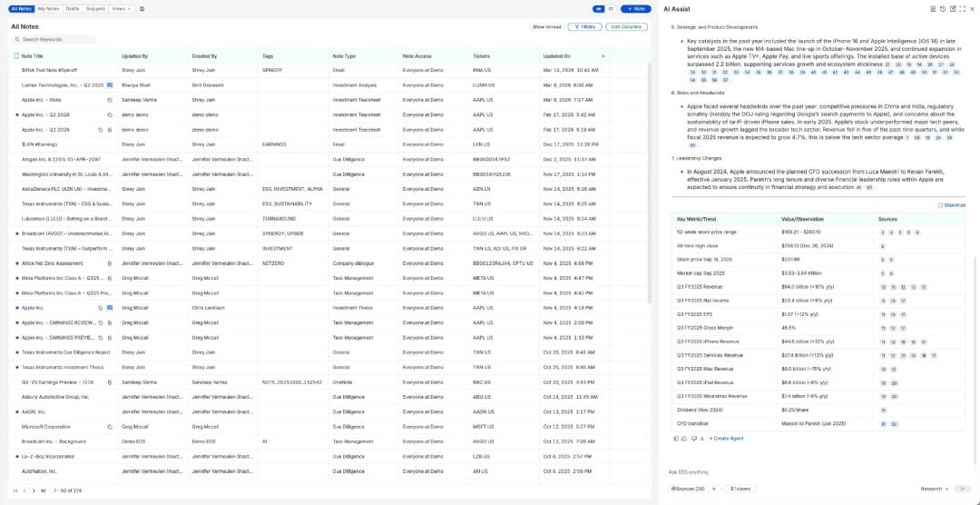Open the Views dropdown
Viewport: 980px width, 505px height.
pyautogui.click(x=122, y=9)
